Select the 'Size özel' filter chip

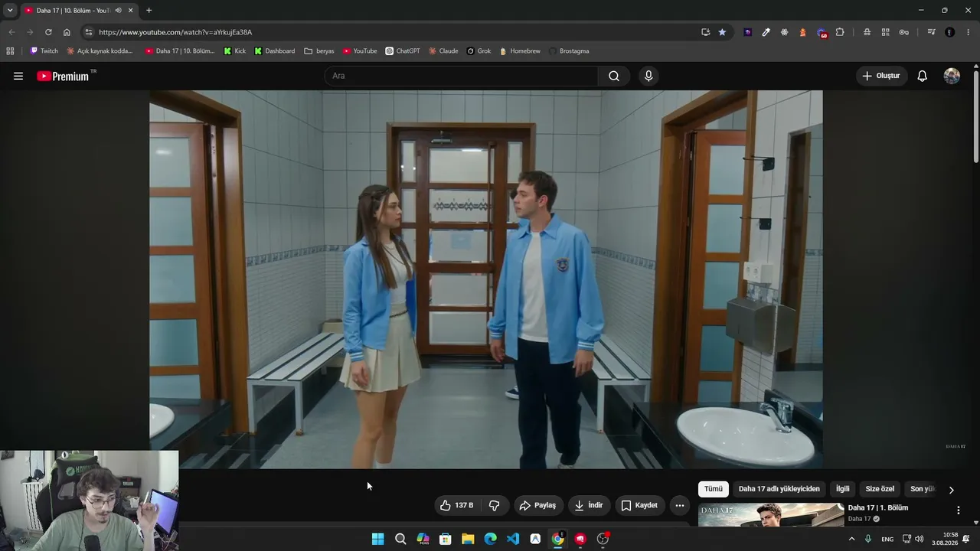pyautogui.click(x=880, y=489)
